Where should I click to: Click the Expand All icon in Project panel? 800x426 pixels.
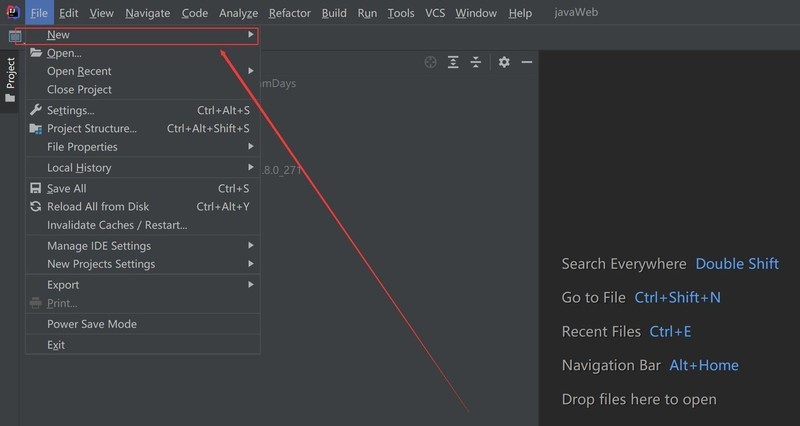tap(454, 62)
